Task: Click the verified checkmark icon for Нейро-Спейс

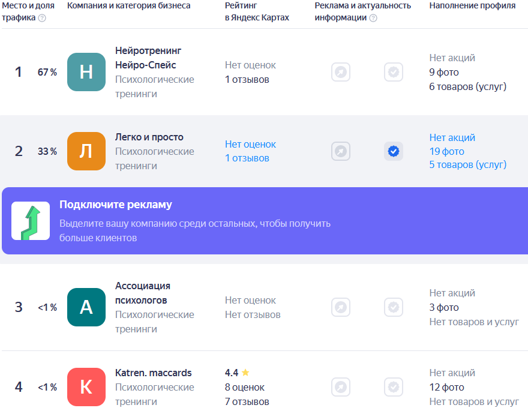Action: 394,72
